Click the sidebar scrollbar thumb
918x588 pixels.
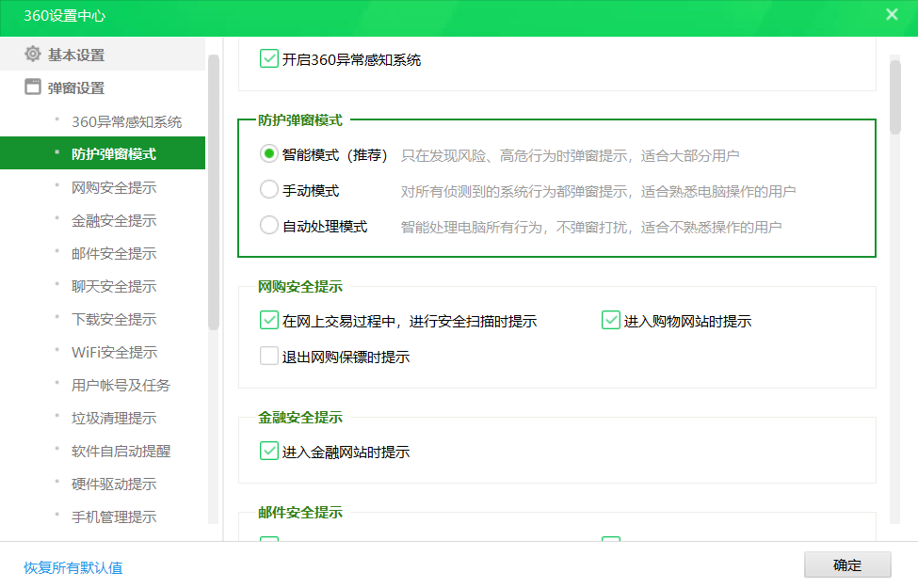coord(213,193)
